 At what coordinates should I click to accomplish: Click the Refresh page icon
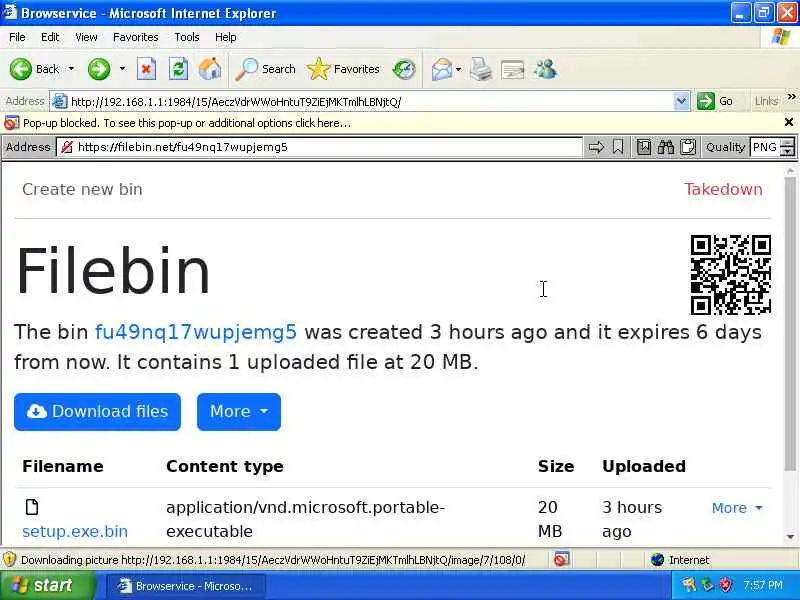[x=179, y=69]
